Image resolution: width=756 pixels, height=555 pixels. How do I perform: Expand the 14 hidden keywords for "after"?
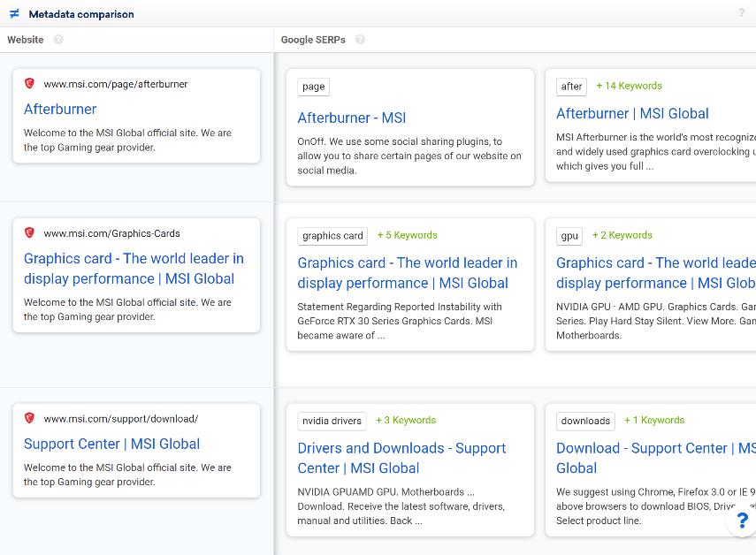pos(628,86)
